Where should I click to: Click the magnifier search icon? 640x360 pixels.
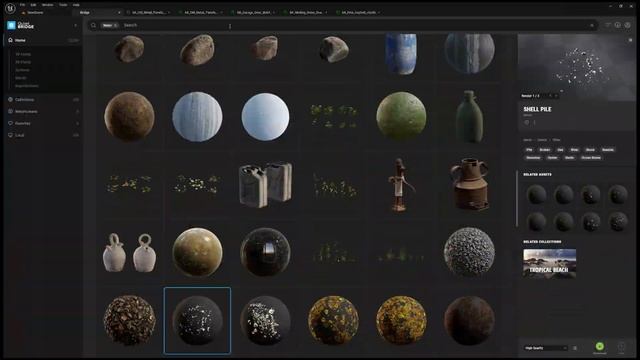tap(93, 25)
